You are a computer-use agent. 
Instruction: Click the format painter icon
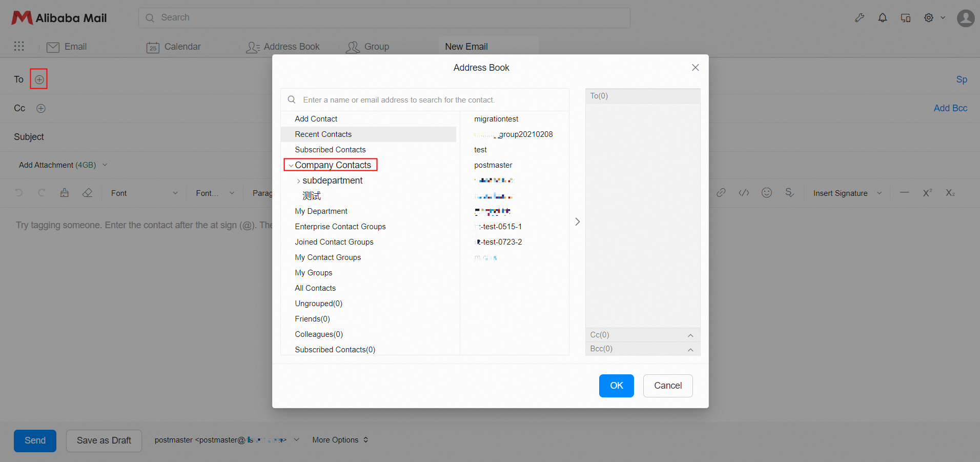pos(65,193)
